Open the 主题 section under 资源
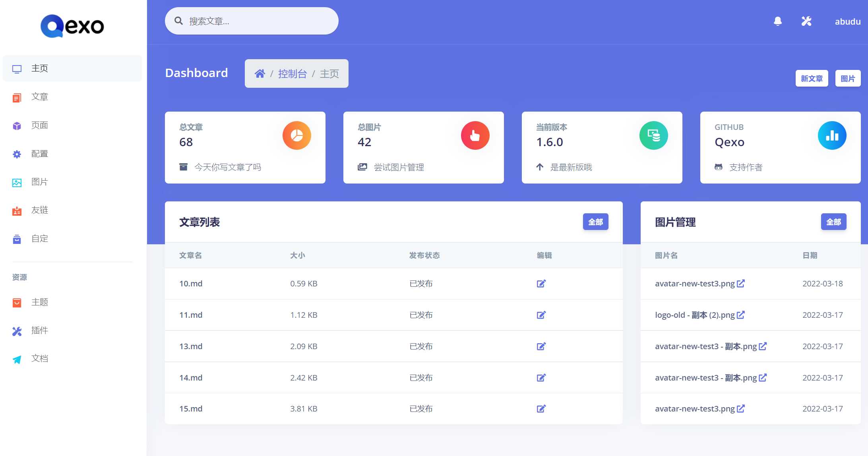 point(40,302)
